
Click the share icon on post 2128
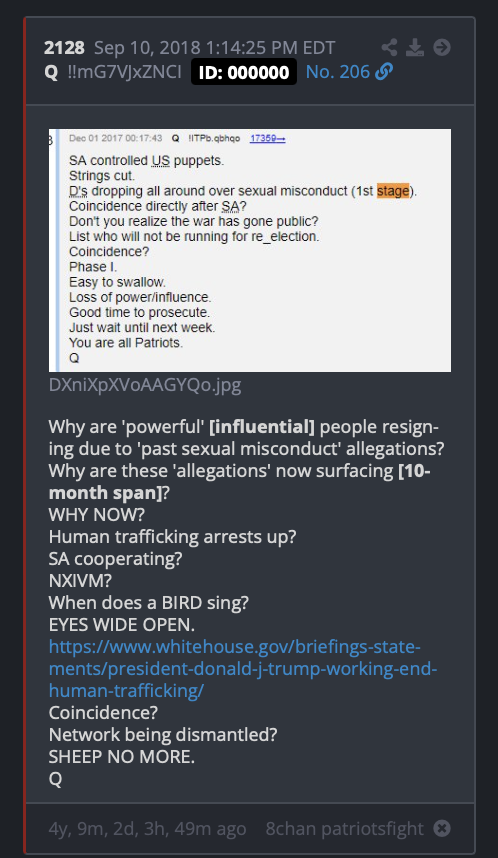389,48
